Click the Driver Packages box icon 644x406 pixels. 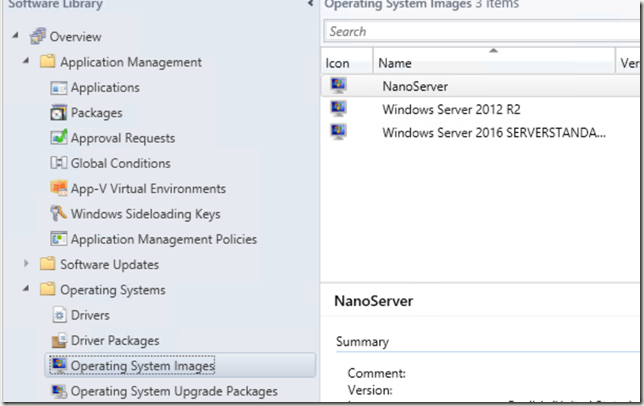click(59, 340)
